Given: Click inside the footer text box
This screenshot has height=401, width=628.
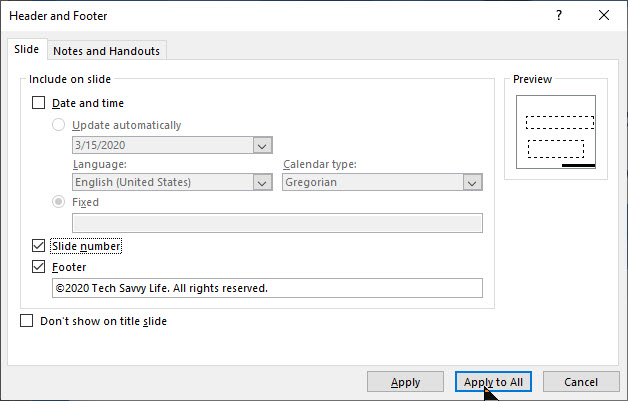Looking at the screenshot, I should [x=267, y=288].
